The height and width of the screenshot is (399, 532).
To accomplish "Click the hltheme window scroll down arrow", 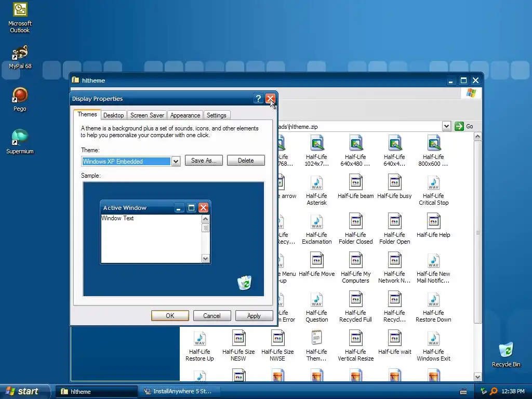I will click(478, 377).
